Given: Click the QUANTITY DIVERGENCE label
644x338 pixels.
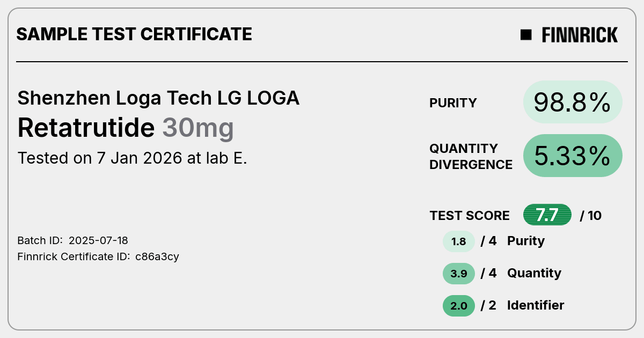Looking at the screenshot, I should (471, 156).
